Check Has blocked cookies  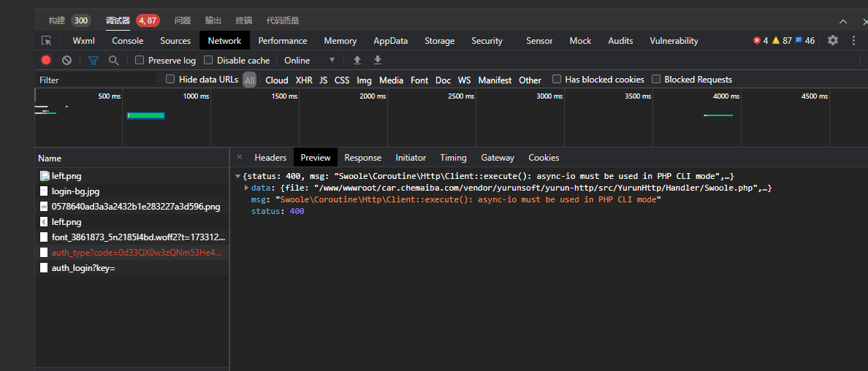pyautogui.click(x=557, y=79)
